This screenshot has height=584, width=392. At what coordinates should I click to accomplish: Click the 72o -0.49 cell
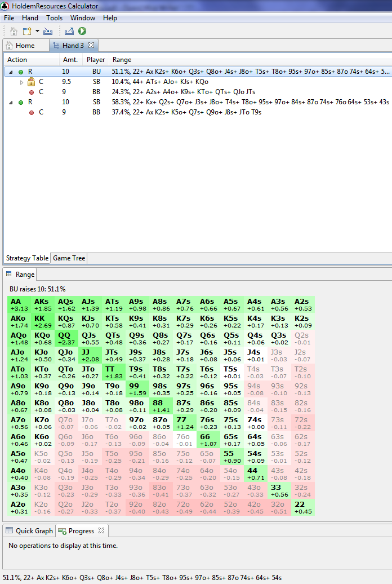[185, 507]
